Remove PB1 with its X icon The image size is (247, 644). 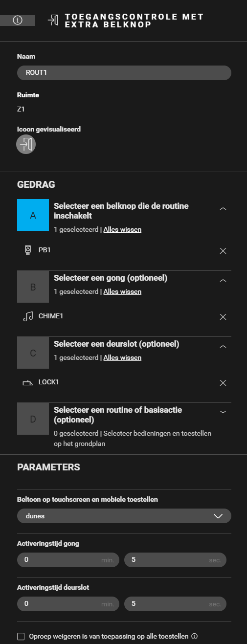tap(223, 251)
